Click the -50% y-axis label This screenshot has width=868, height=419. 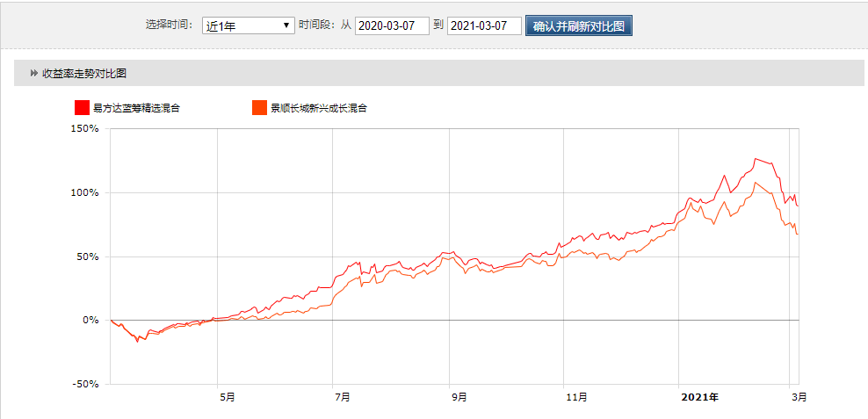pos(85,384)
